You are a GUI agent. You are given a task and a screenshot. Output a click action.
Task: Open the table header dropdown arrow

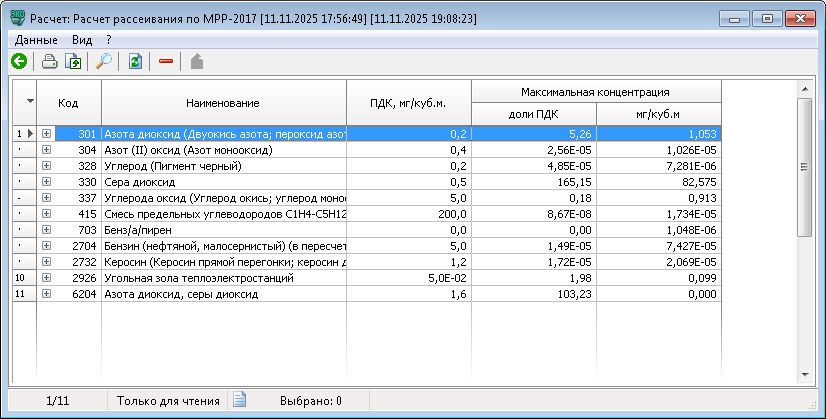click(x=29, y=102)
